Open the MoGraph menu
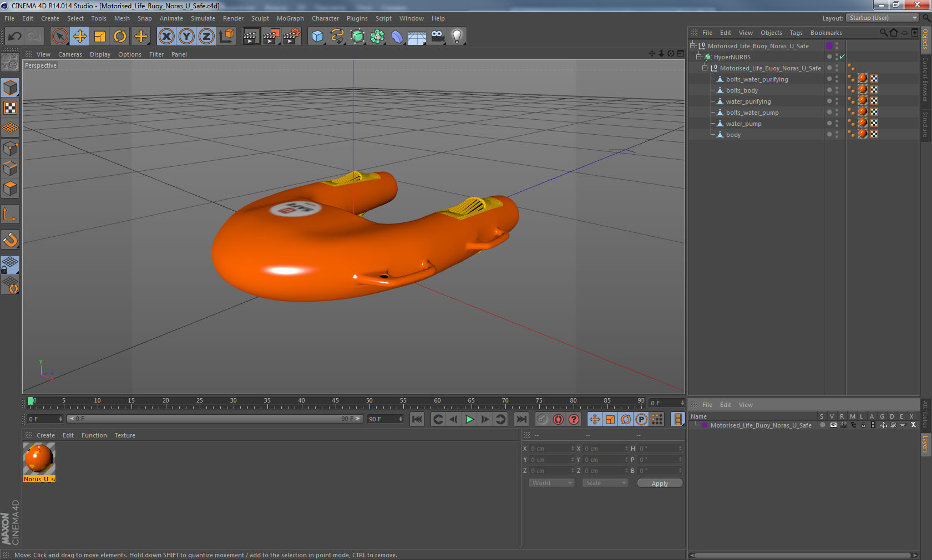Screen dimensions: 932x560 (x=290, y=18)
